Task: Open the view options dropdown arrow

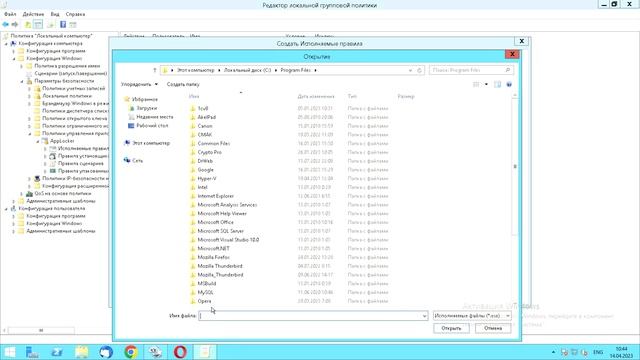Action: 486,84
